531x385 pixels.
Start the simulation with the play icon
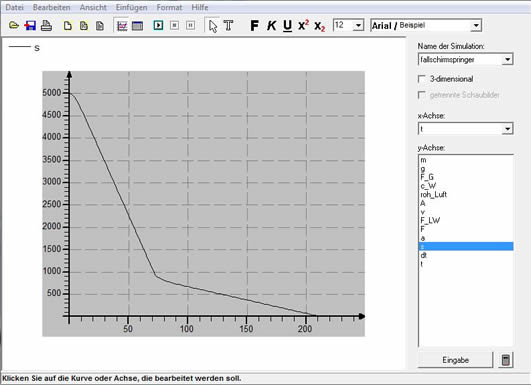pyautogui.click(x=158, y=25)
